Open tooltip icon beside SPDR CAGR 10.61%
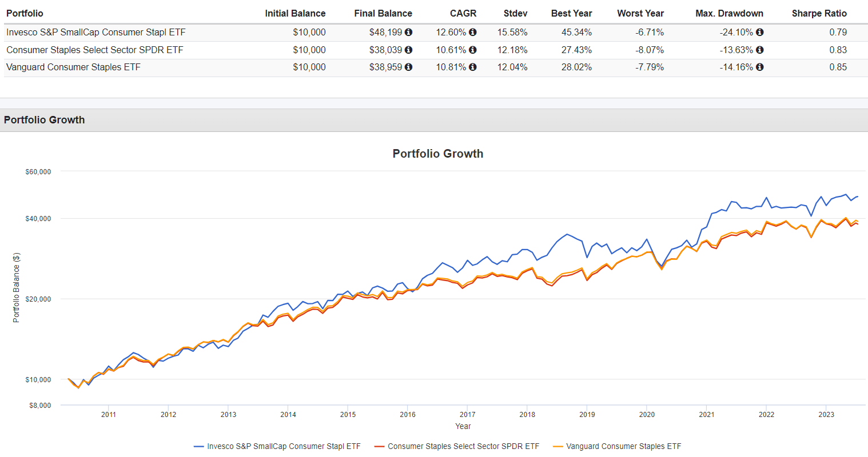Image resolution: width=868 pixels, height=457 pixels. click(473, 50)
